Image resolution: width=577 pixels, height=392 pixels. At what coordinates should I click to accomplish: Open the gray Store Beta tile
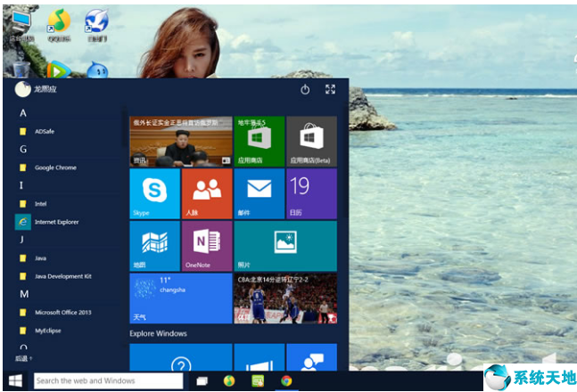[x=311, y=142]
